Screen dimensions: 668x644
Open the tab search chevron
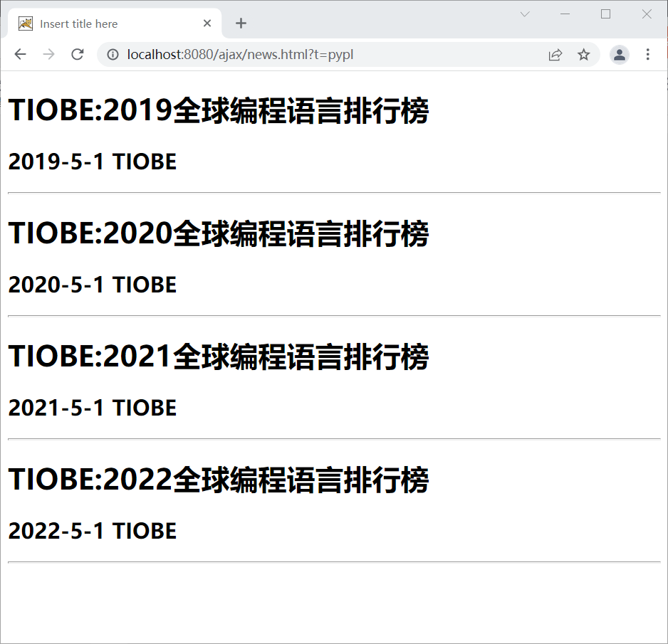(x=525, y=14)
